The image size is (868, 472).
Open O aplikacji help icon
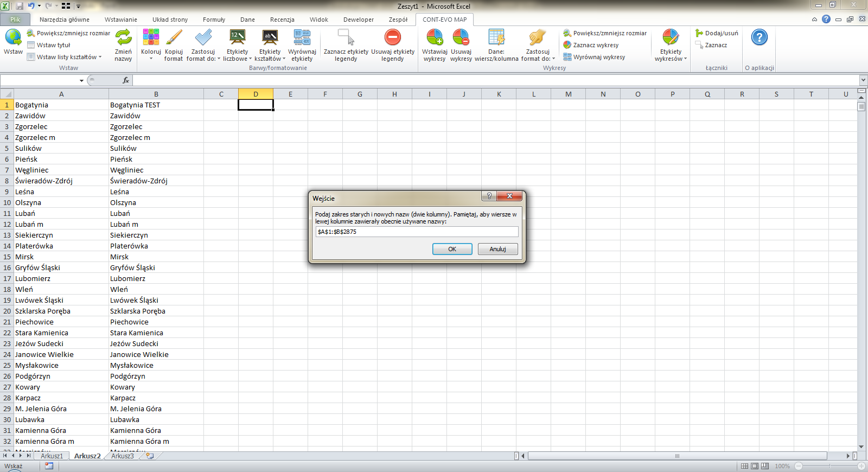(759, 37)
